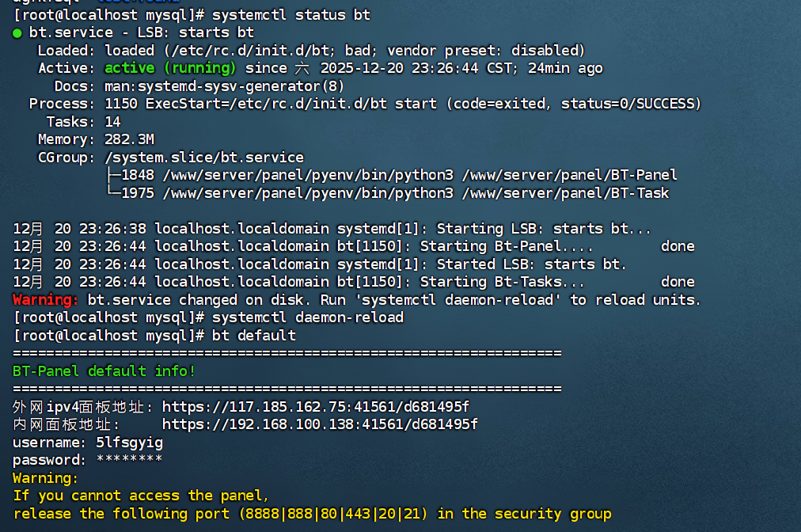Click the masked password asterisks
The width and height of the screenshot is (801, 532).
pyautogui.click(x=129, y=460)
